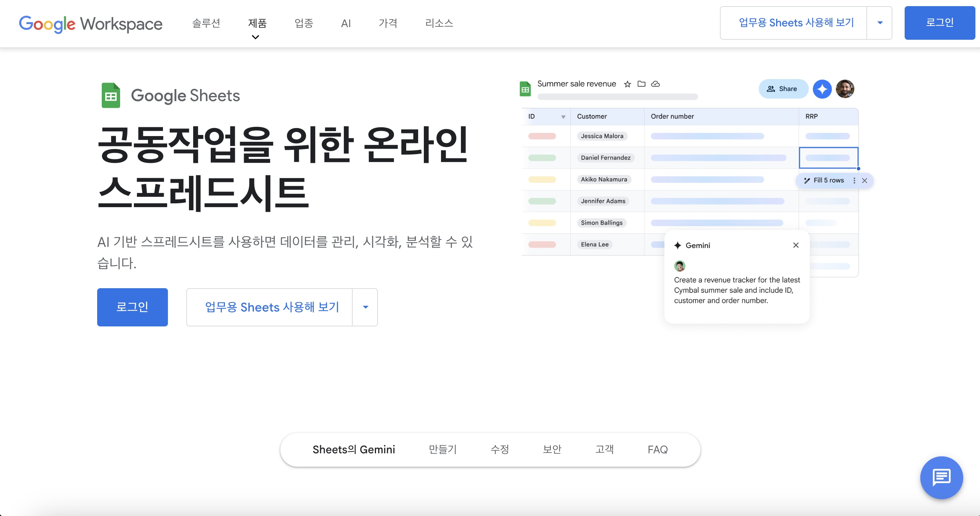Viewport: 980px width, 516px height.
Task: Click the header 로그인 button
Action: [x=939, y=23]
